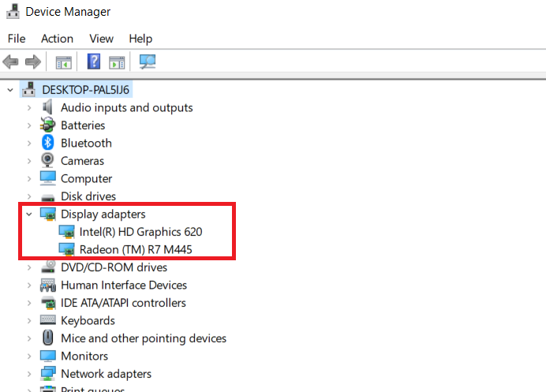Select the Human Interface Devices label
Screen dimensions: 546x392
[x=124, y=285]
